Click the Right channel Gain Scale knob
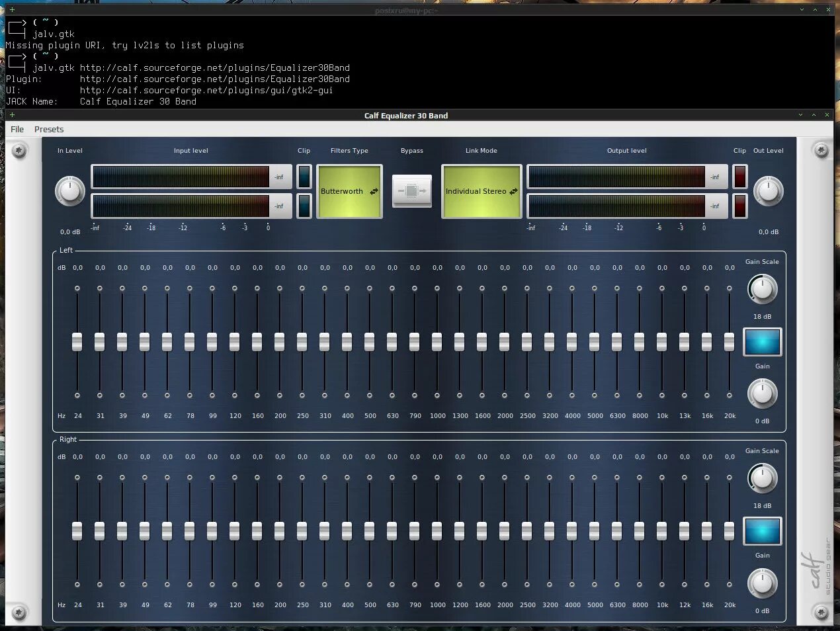 tap(762, 478)
